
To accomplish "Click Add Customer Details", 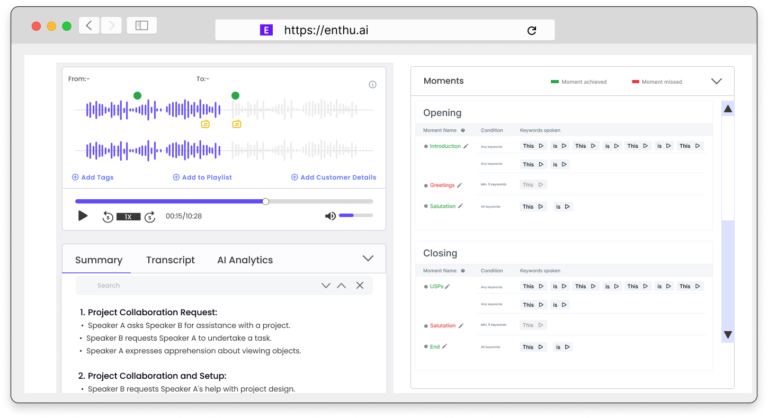I will [x=334, y=177].
